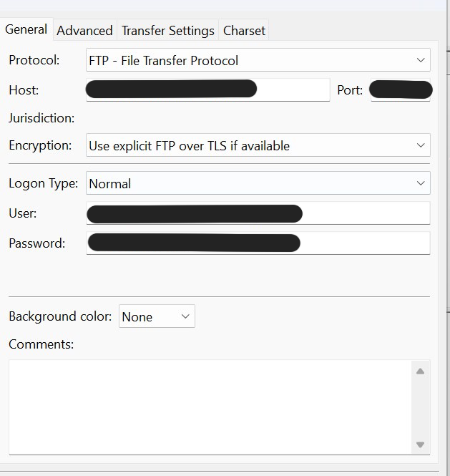Click the Comments box scrollbar track

[x=420, y=408]
